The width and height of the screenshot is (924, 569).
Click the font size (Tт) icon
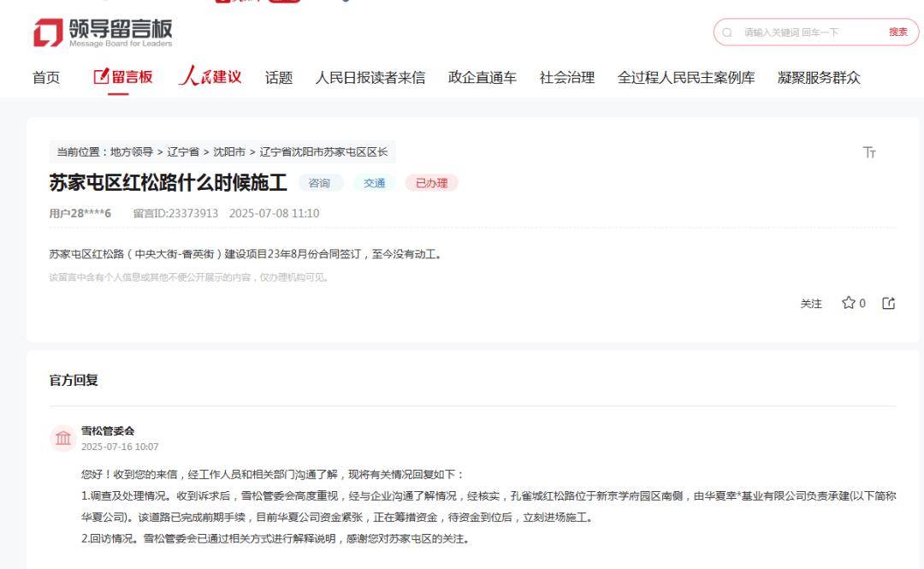tap(869, 152)
